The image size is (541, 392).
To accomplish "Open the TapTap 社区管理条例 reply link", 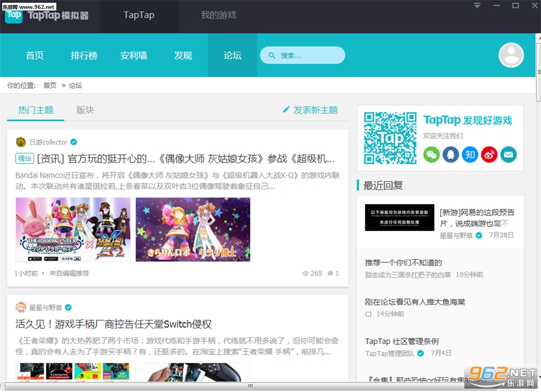I will click(x=402, y=341).
